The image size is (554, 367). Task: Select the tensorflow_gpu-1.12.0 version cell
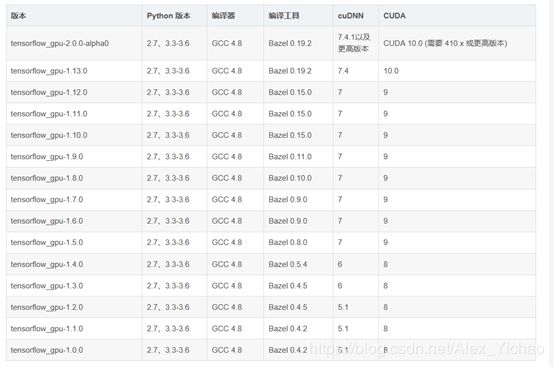point(49,93)
